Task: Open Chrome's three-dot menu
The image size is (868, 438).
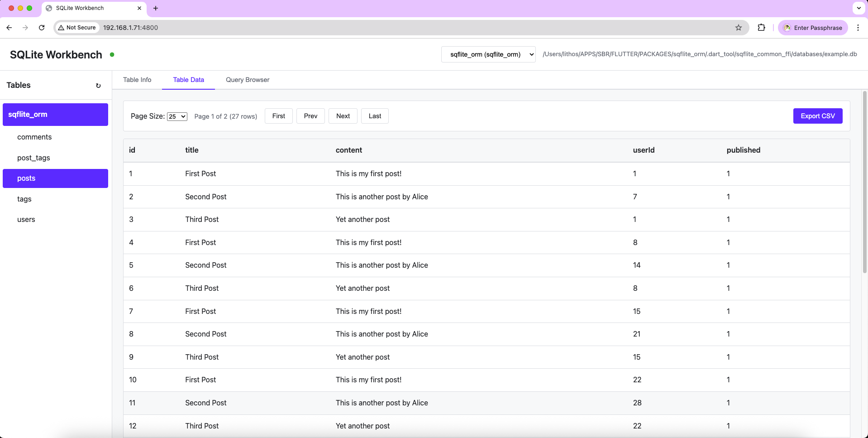Action: (x=858, y=28)
